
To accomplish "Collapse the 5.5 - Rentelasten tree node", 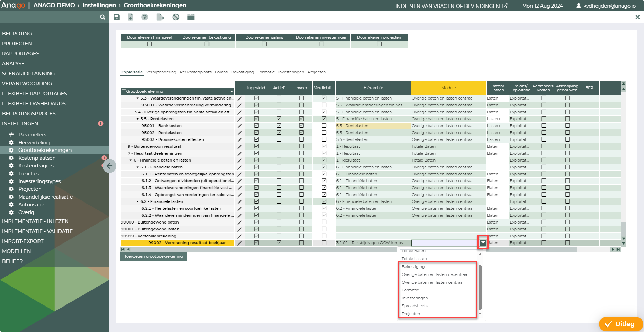I will pyautogui.click(x=138, y=119).
